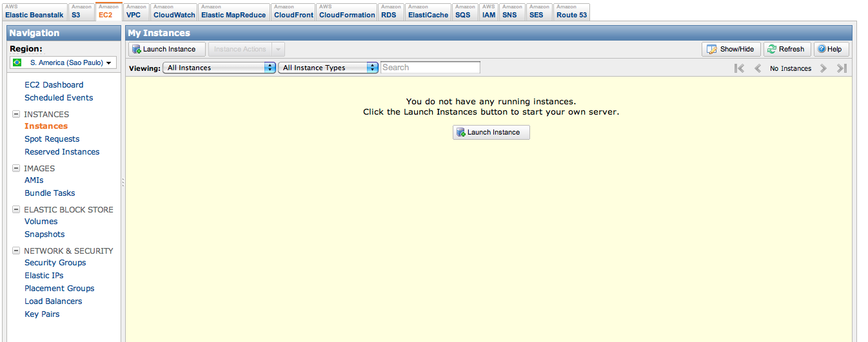Open Reserved Instances page
The width and height of the screenshot is (868, 342).
(62, 151)
